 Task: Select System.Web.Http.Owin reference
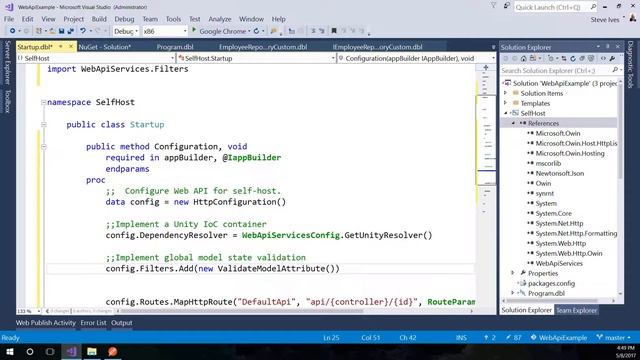click(x=569, y=253)
